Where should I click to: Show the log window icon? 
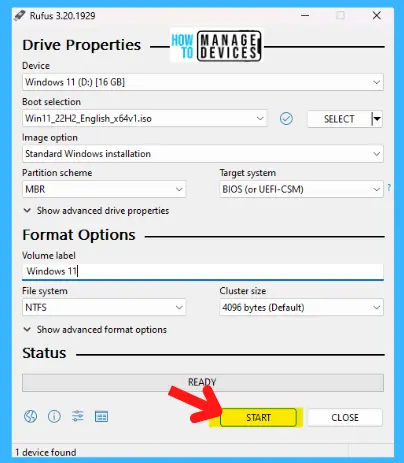[x=101, y=417]
